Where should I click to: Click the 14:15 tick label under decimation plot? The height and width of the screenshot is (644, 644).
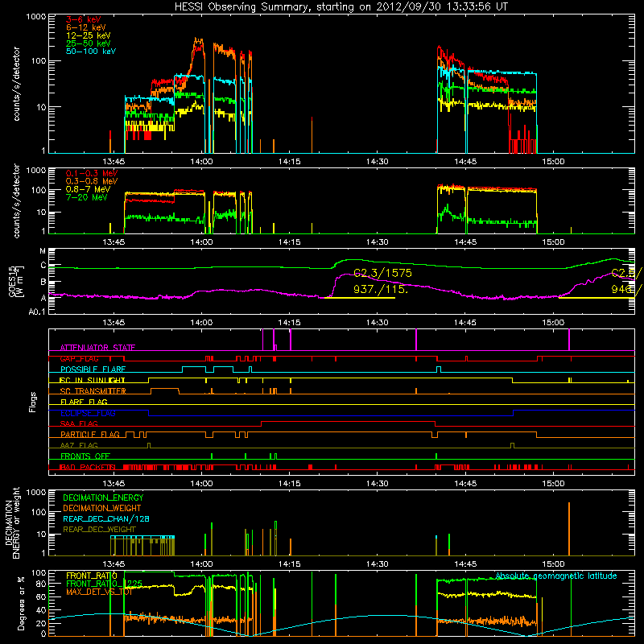click(289, 564)
